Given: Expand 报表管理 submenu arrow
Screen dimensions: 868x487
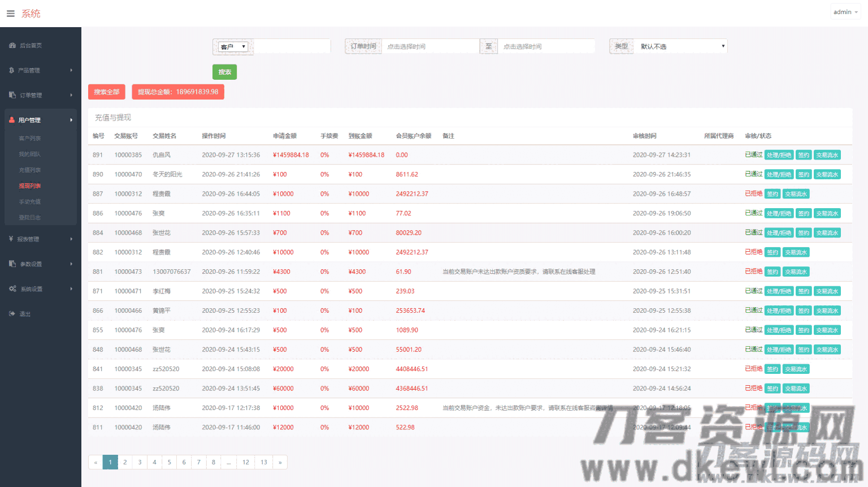Looking at the screenshot, I should pos(71,239).
